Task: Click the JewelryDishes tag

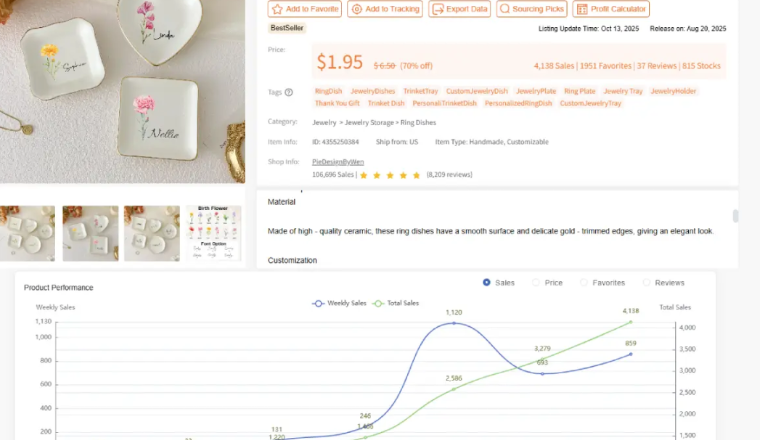Action: point(373,91)
